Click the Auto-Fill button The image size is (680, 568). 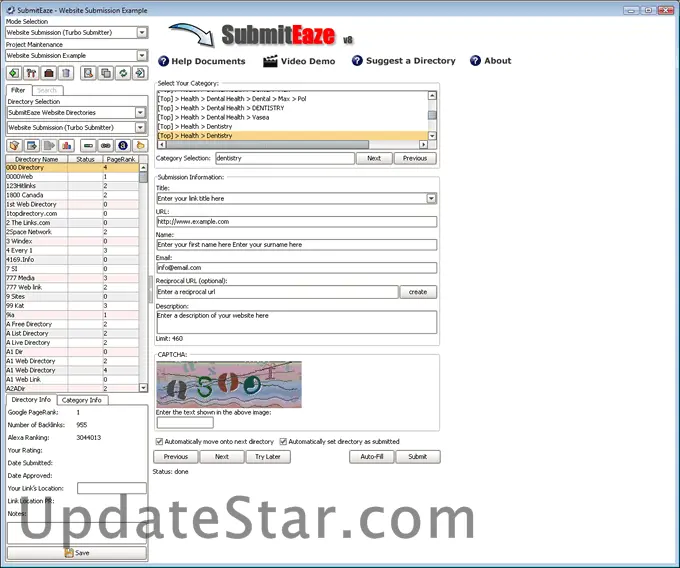point(372,457)
